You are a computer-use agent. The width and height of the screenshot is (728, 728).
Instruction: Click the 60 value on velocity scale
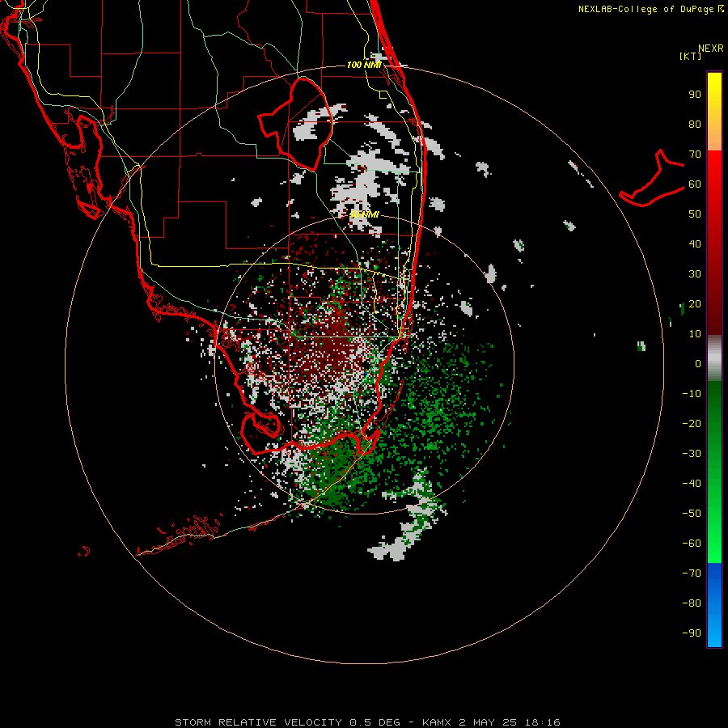click(x=695, y=184)
